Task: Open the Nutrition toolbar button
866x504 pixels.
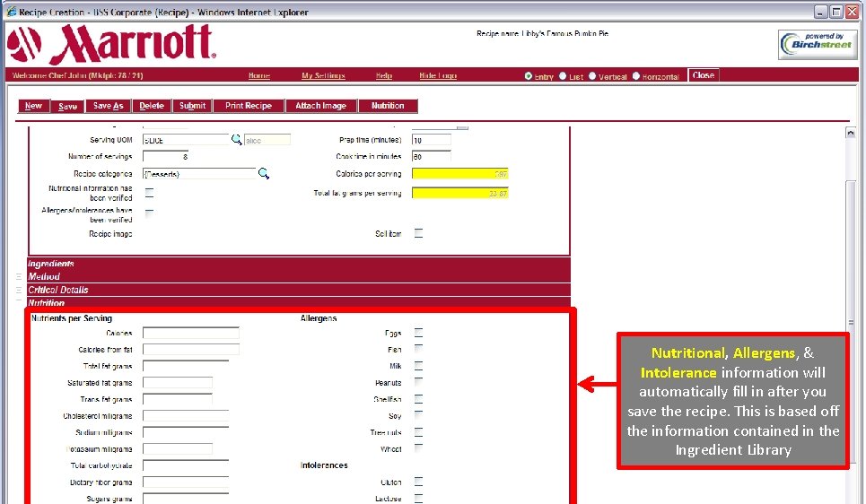Action: [x=388, y=106]
